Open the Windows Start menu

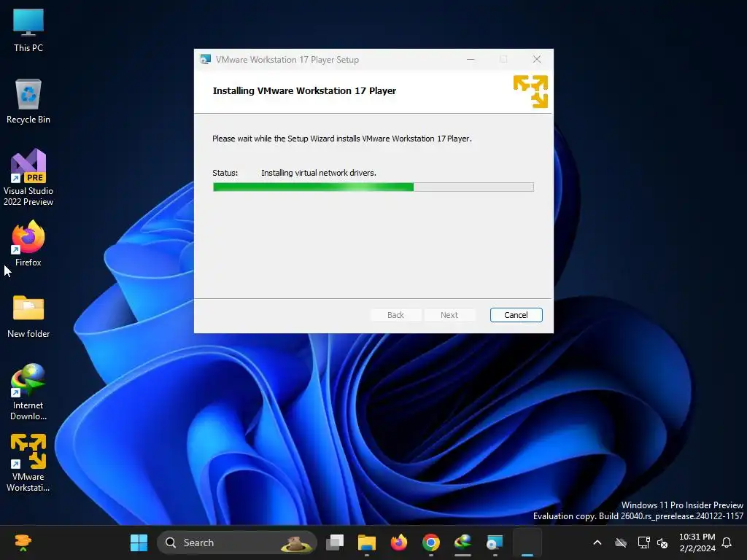139,542
